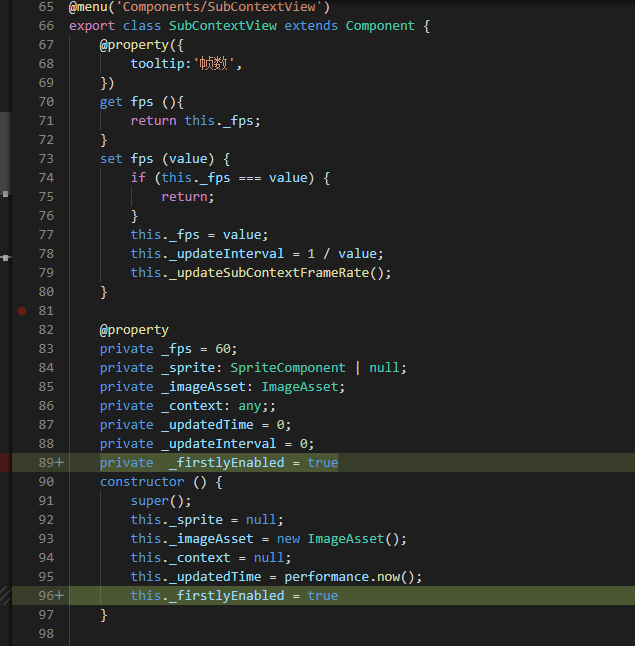Click line number 89 in the gutter

(46, 463)
